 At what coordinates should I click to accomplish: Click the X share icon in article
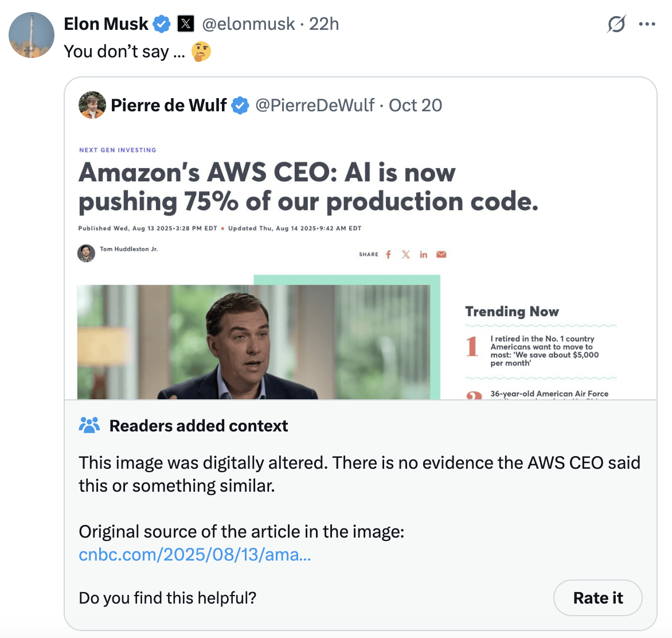coord(406,254)
